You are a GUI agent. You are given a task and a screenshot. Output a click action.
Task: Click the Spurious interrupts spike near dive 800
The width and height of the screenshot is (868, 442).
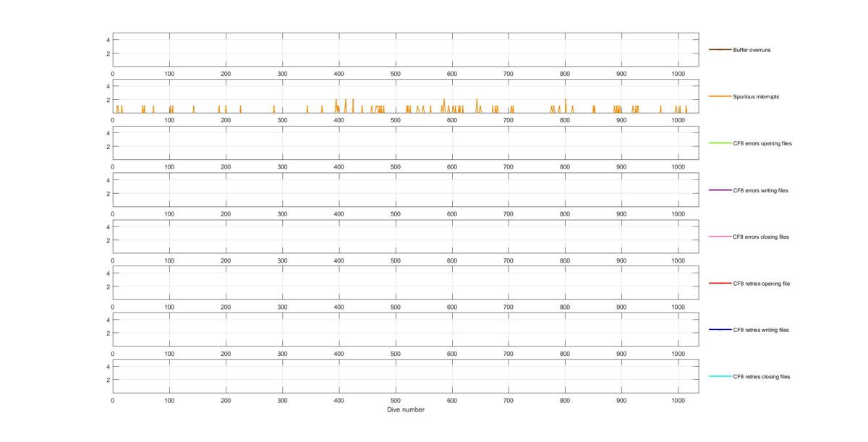566,106
